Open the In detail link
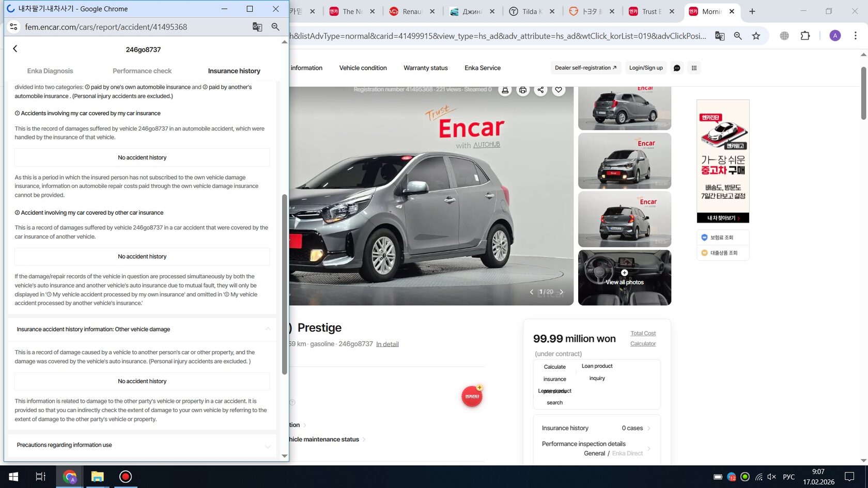The image size is (868, 488). pyautogui.click(x=388, y=344)
